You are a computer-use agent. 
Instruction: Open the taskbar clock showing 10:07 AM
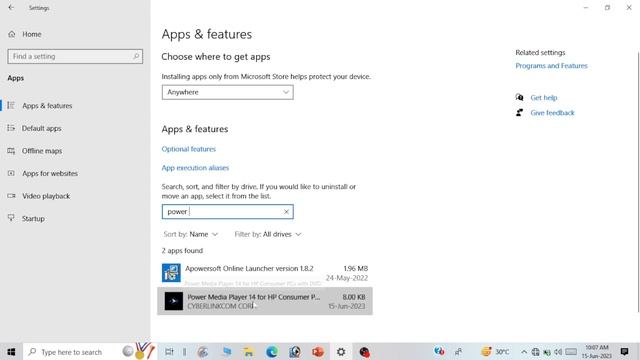tap(597, 351)
